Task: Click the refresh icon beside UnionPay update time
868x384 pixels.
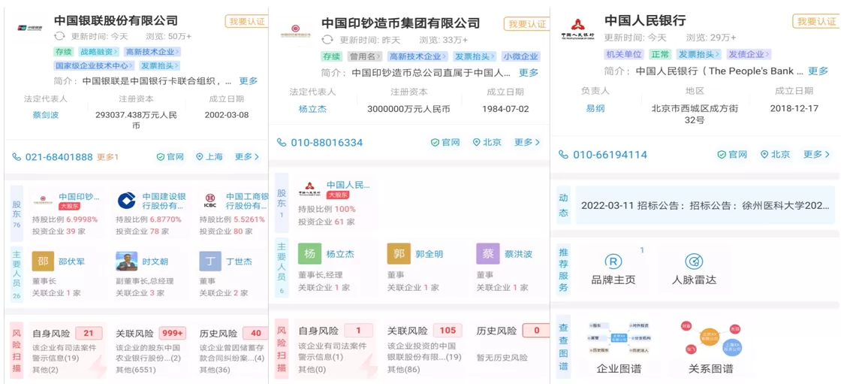Action: pyautogui.click(x=59, y=36)
